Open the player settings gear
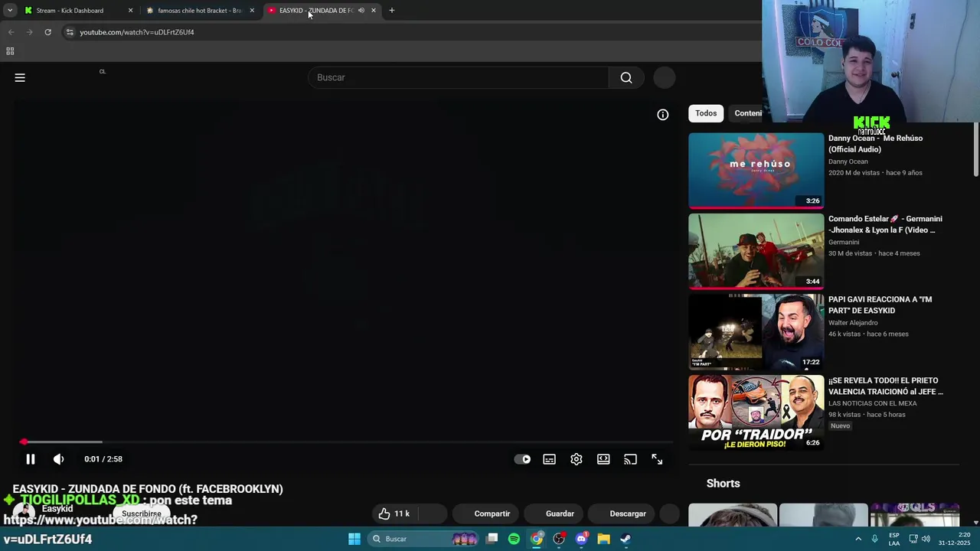The image size is (980, 551). [x=577, y=459]
